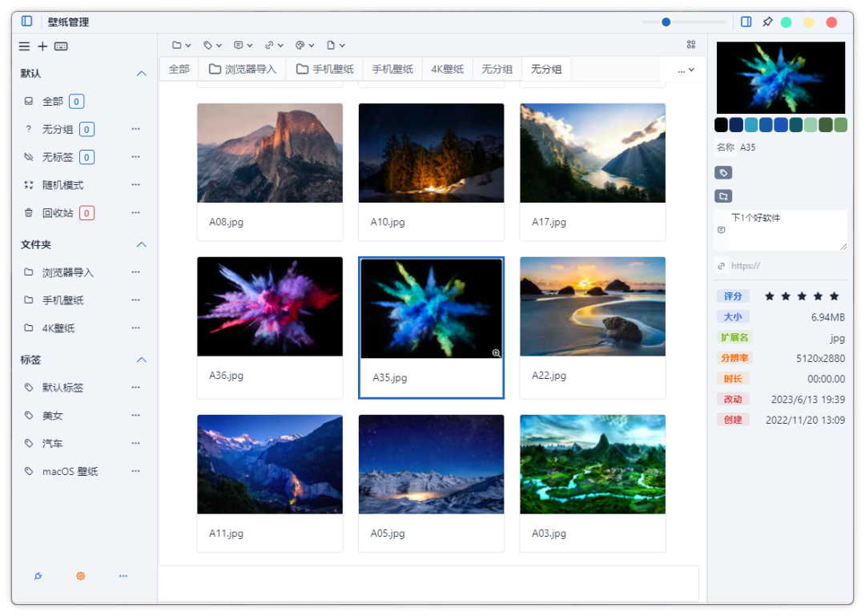
Task: Open the macOS 壁纸 tag in sidebar
Action: [x=70, y=472]
